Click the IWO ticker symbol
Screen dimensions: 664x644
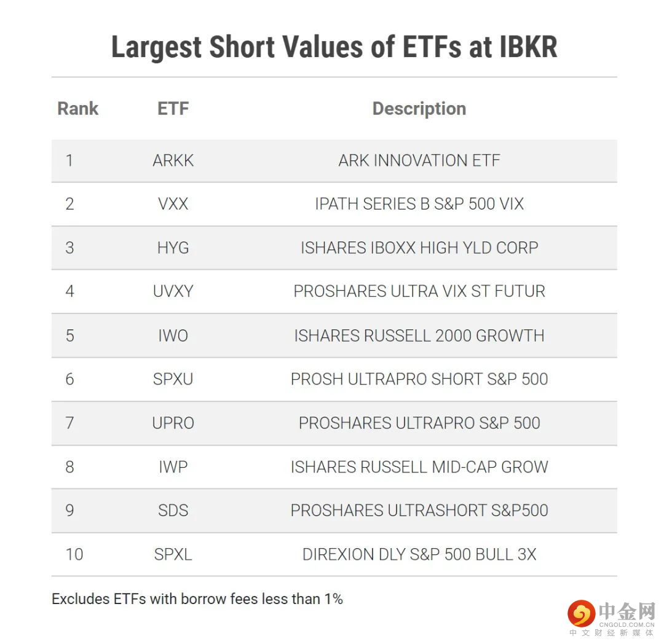coord(173,336)
